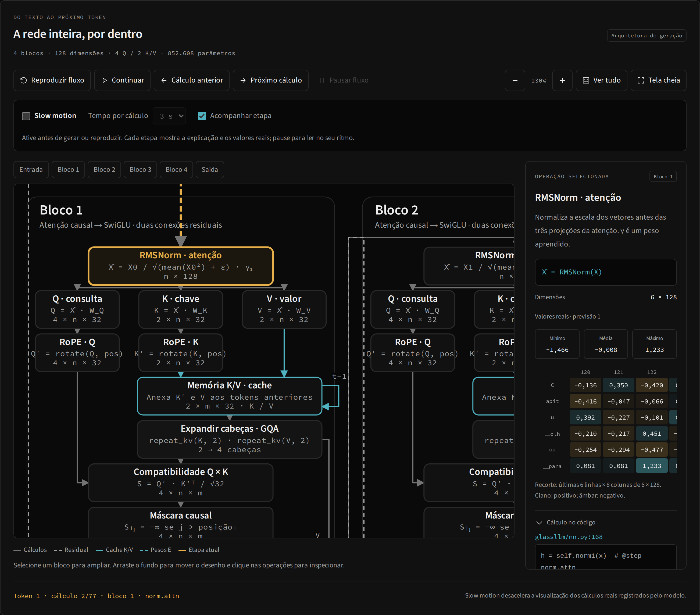Switch to the Bloco 3 tab
The height and width of the screenshot is (615, 700).
tap(140, 170)
